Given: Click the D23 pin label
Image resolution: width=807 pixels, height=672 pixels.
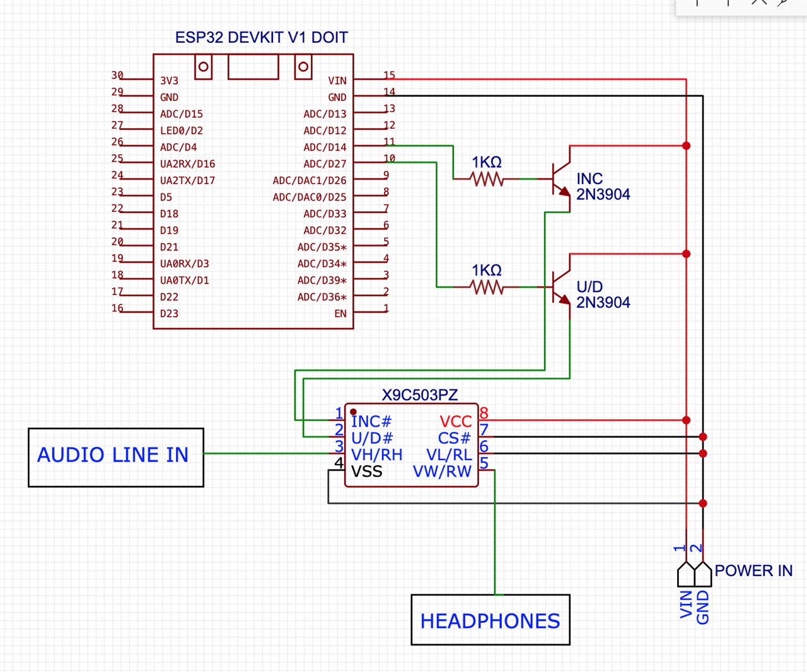Looking at the screenshot, I should 169,313.
